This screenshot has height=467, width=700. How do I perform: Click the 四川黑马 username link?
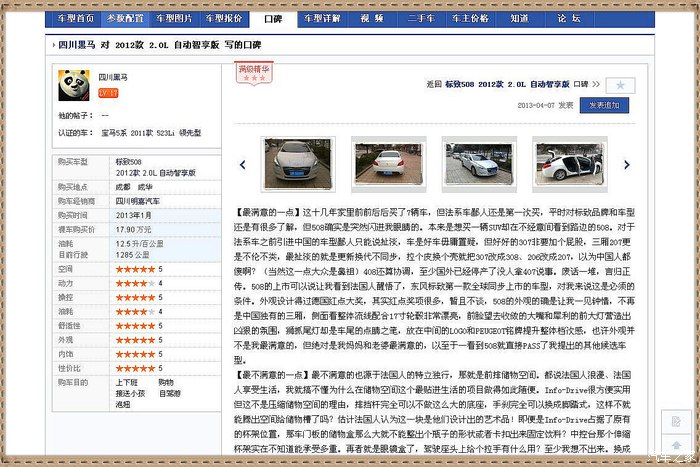click(x=113, y=77)
